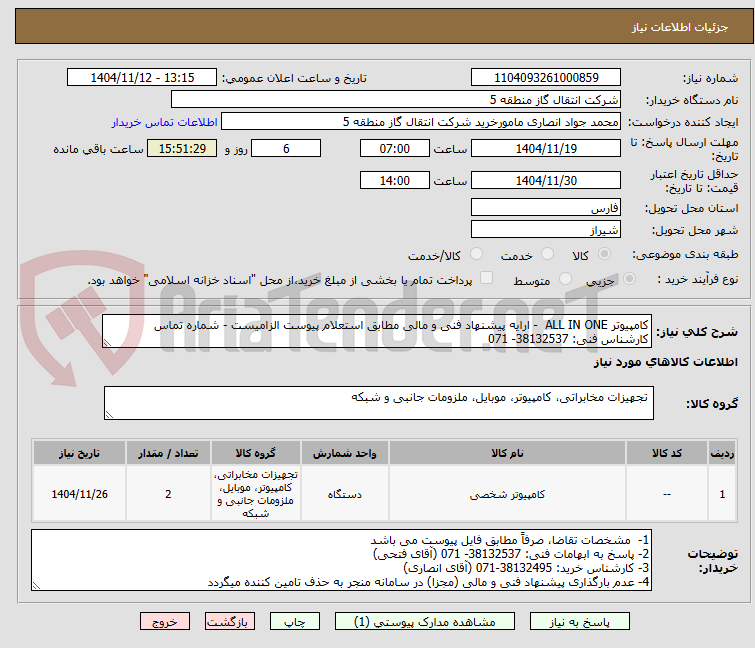
Task: Click the row number cell 1
Action: (x=722, y=494)
